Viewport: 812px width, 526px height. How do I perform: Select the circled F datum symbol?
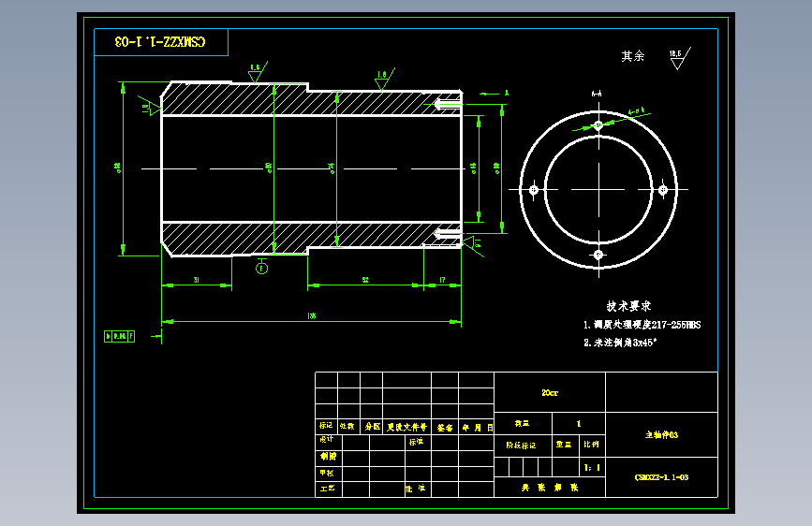click(x=261, y=269)
